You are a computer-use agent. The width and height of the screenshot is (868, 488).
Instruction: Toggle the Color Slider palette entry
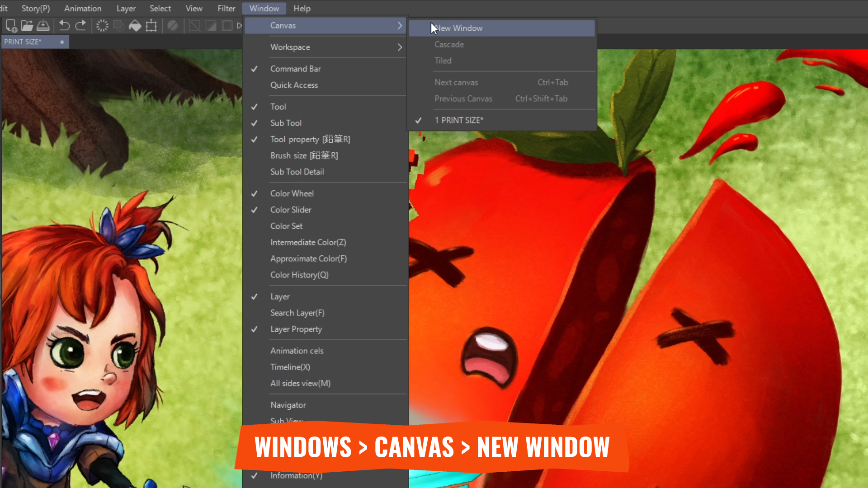(x=325, y=210)
